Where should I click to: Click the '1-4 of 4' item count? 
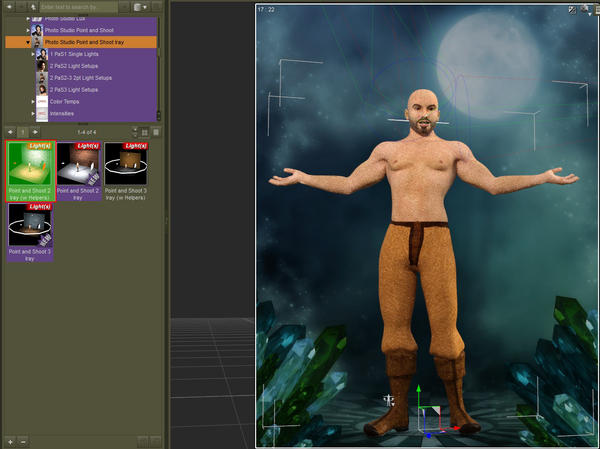tap(86, 132)
